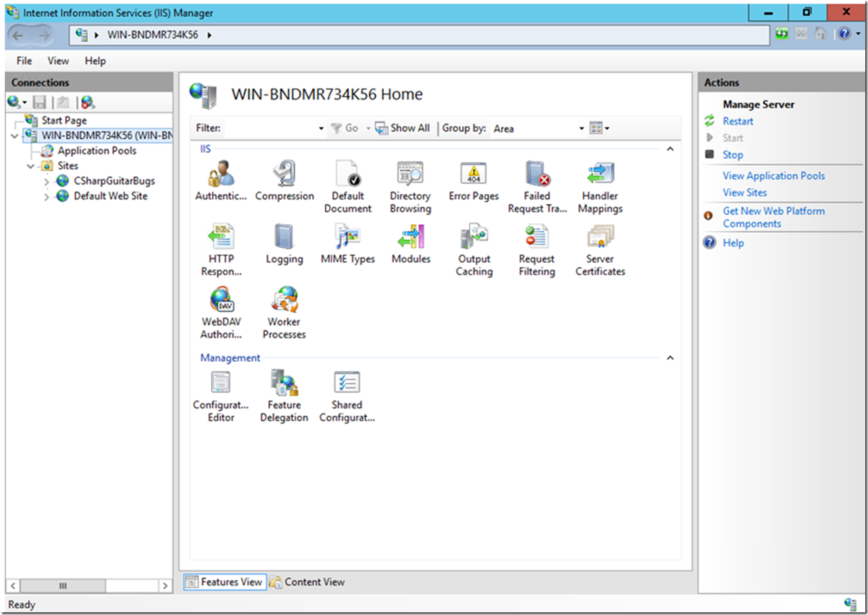Viewport: 868px width, 615px height.
Task: Open Directory Browsing feature
Action: (x=410, y=187)
